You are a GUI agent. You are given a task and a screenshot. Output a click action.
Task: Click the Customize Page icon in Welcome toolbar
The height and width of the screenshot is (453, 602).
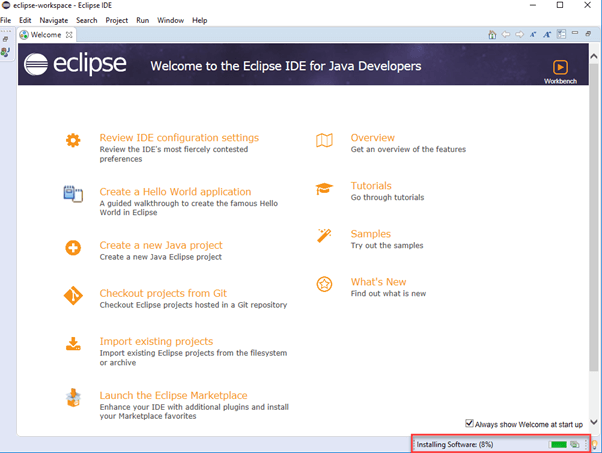562,35
